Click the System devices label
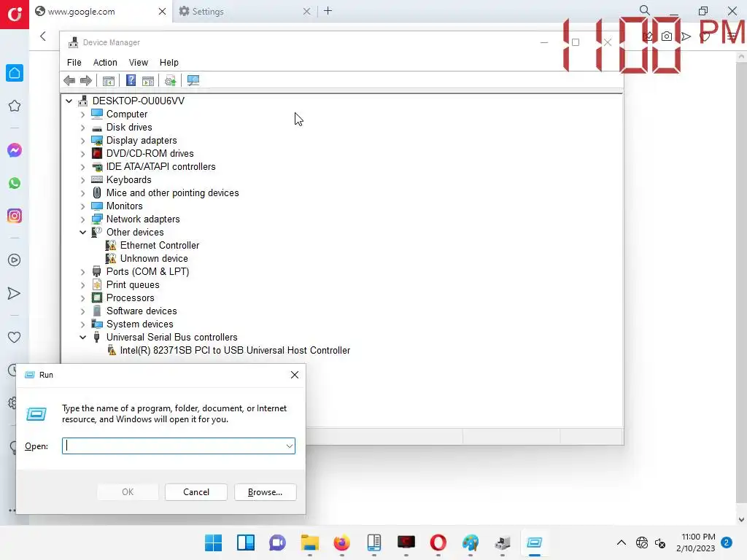The image size is (747, 560). pyautogui.click(x=139, y=324)
